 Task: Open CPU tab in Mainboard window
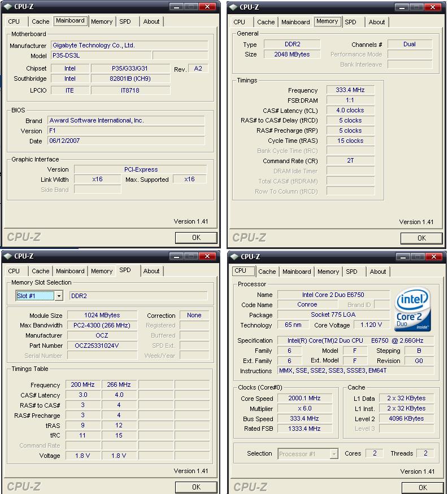point(14,21)
